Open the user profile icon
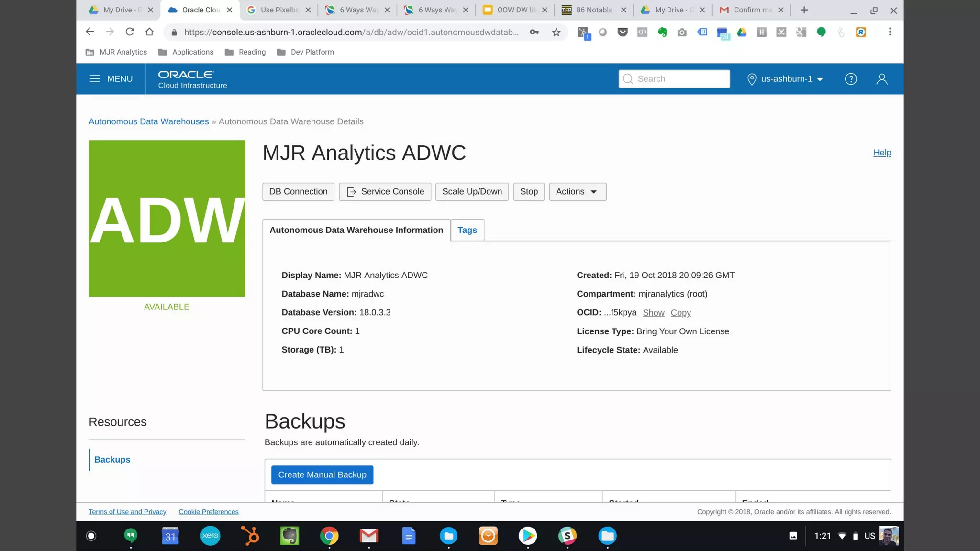 881,79
